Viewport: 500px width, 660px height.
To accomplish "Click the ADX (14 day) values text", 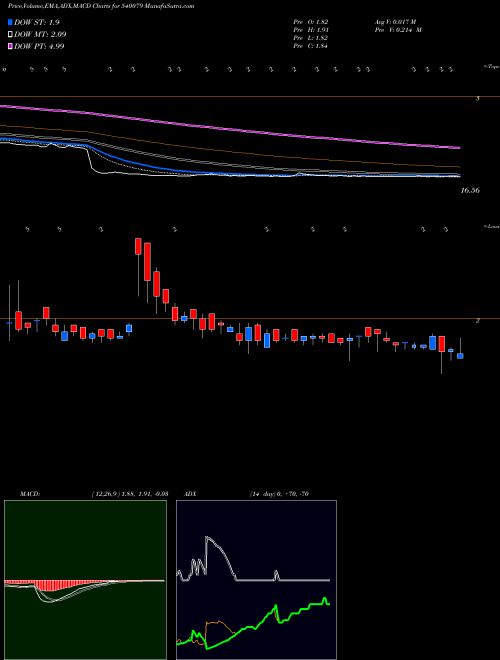I will [279, 494].
